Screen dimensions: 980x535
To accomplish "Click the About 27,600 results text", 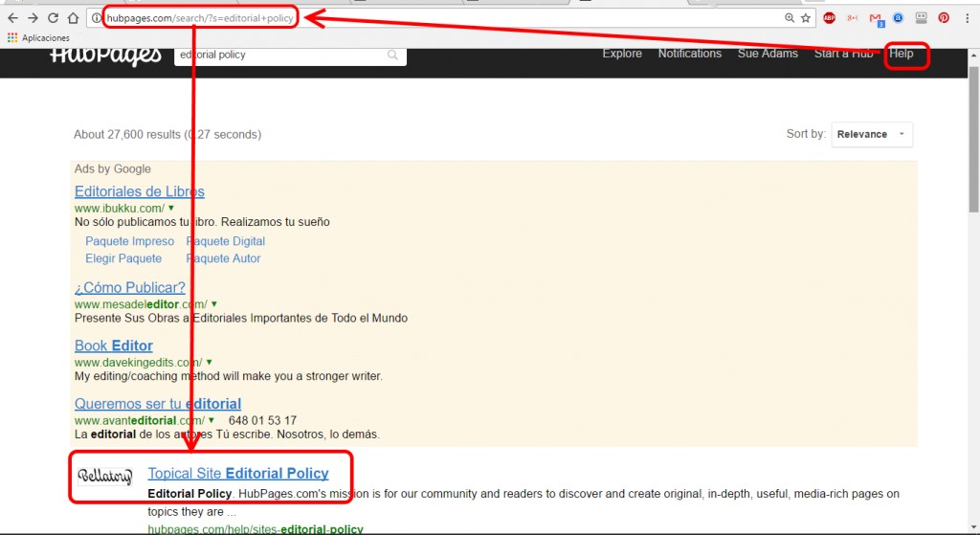I will (167, 134).
